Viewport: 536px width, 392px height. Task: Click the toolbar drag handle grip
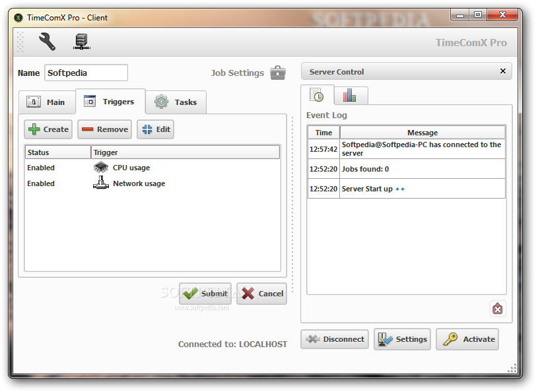pyautogui.click(x=20, y=42)
